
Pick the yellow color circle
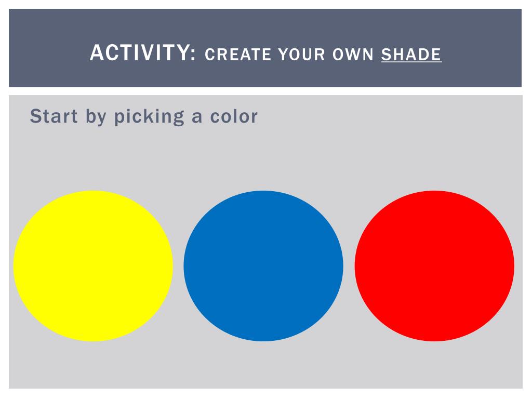coord(93,265)
